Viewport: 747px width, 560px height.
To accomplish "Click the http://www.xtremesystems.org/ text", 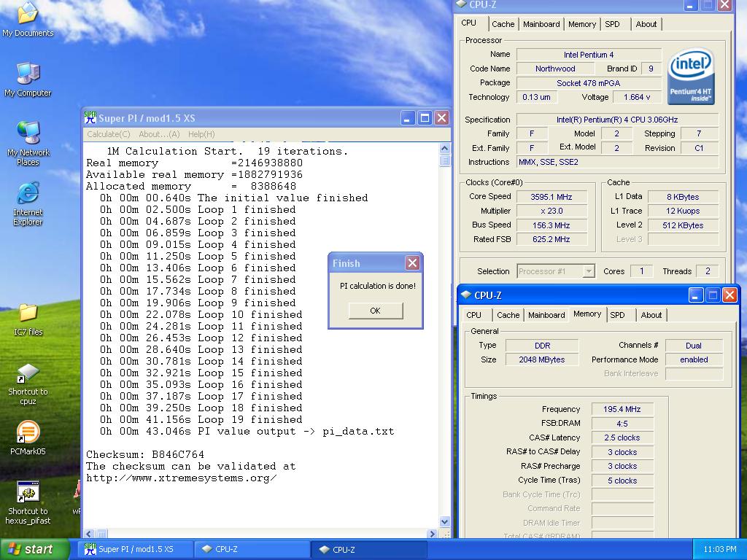I will tap(182, 478).
